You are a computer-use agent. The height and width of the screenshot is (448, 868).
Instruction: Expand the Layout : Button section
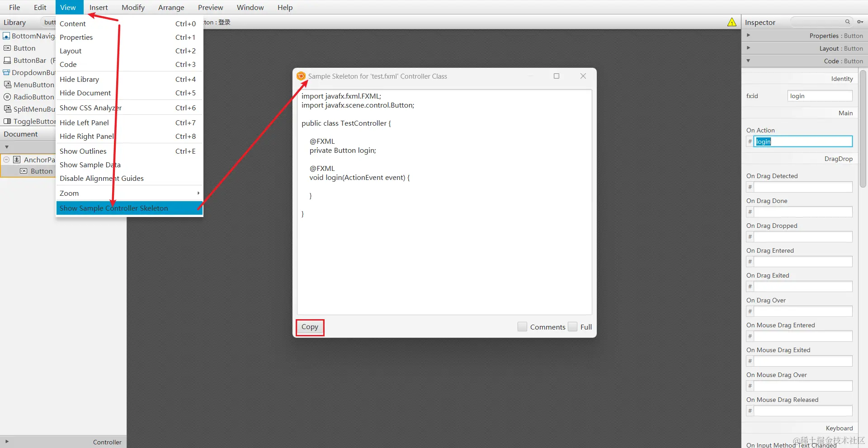[x=748, y=48]
